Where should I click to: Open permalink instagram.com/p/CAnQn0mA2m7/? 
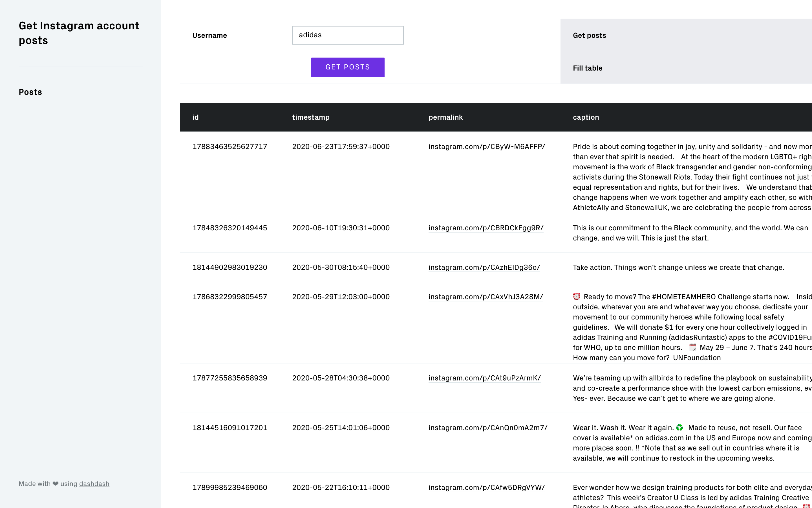click(488, 428)
